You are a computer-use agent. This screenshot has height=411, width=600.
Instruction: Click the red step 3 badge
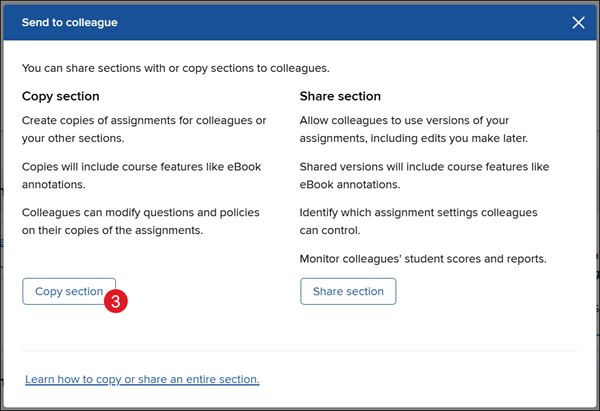[x=117, y=298]
